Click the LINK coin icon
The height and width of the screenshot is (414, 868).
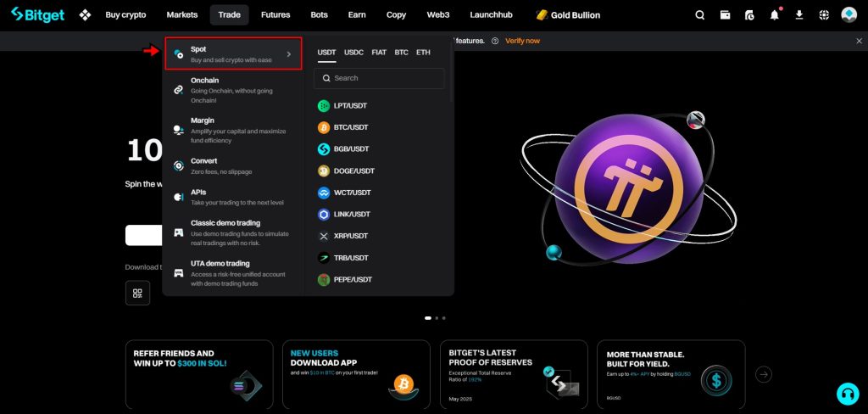point(324,215)
